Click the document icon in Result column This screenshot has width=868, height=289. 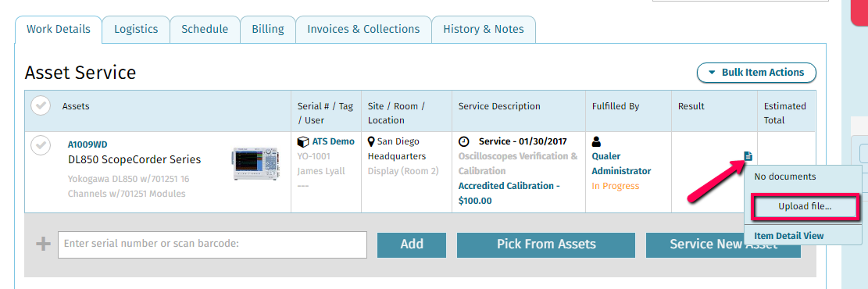[748, 156]
